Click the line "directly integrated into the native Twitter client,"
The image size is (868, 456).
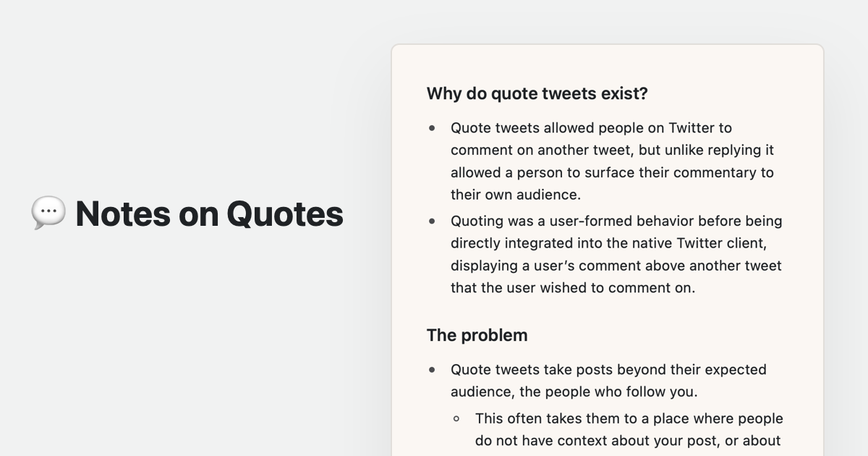point(608,243)
